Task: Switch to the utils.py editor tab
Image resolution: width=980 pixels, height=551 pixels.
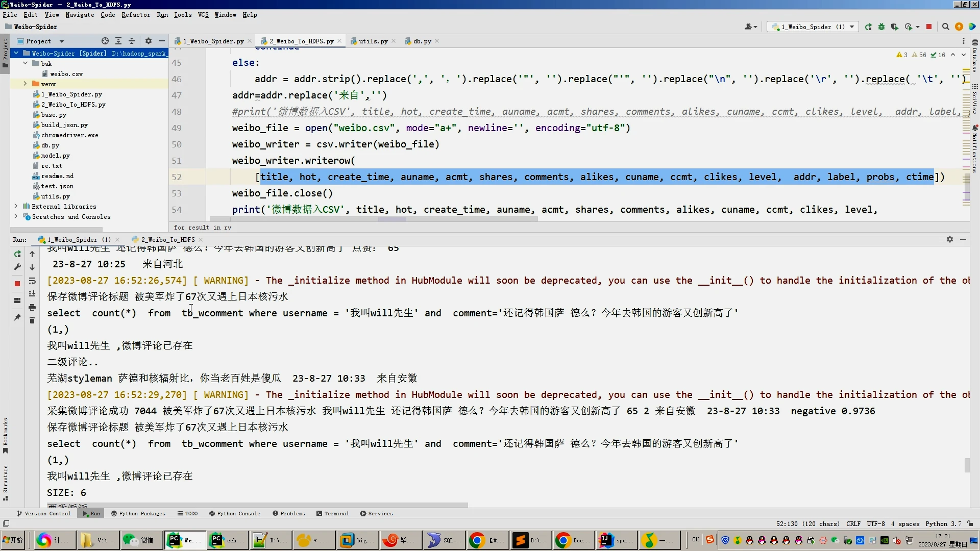Action: click(x=373, y=41)
